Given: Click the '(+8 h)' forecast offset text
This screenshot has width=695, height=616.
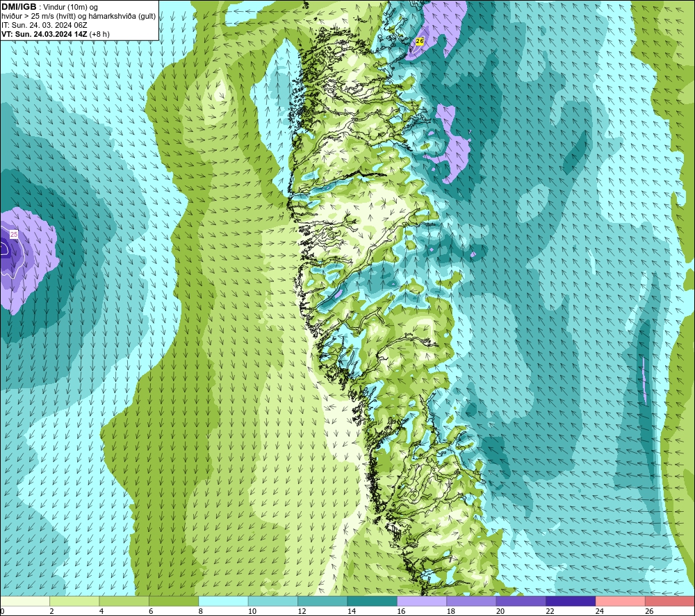Looking at the screenshot, I should tap(99, 34).
